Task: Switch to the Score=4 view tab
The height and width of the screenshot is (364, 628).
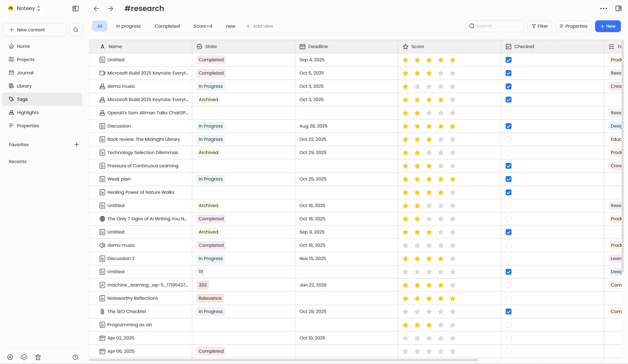Action: click(203, 26)
